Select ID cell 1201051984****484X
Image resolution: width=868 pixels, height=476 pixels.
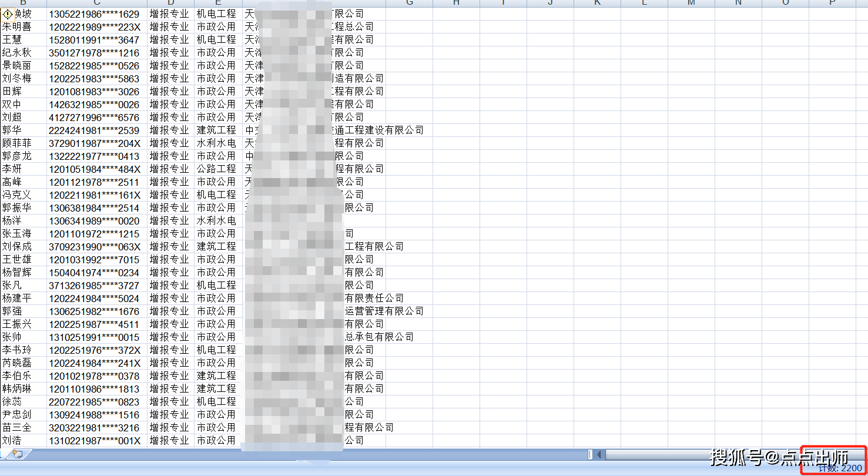pos(97,169)
